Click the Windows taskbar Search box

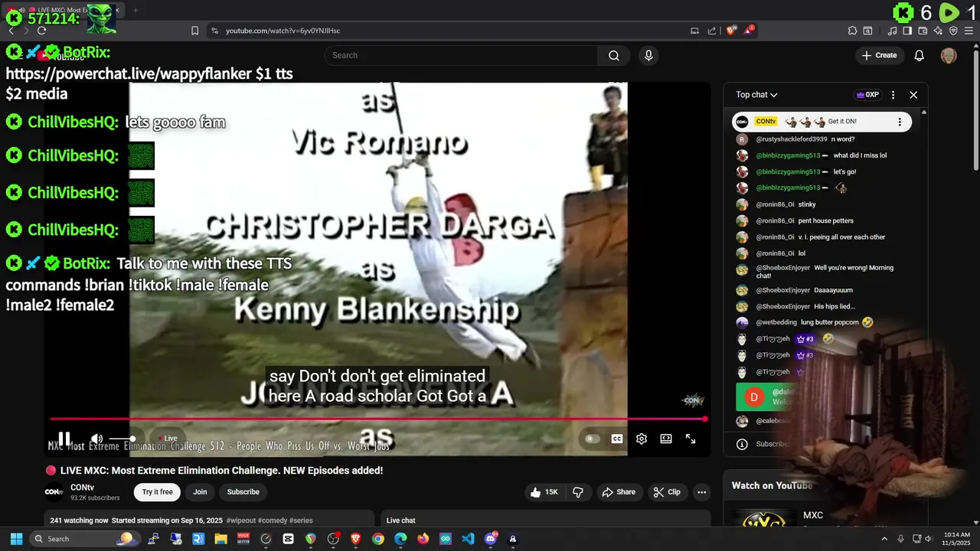pos(84,539)
